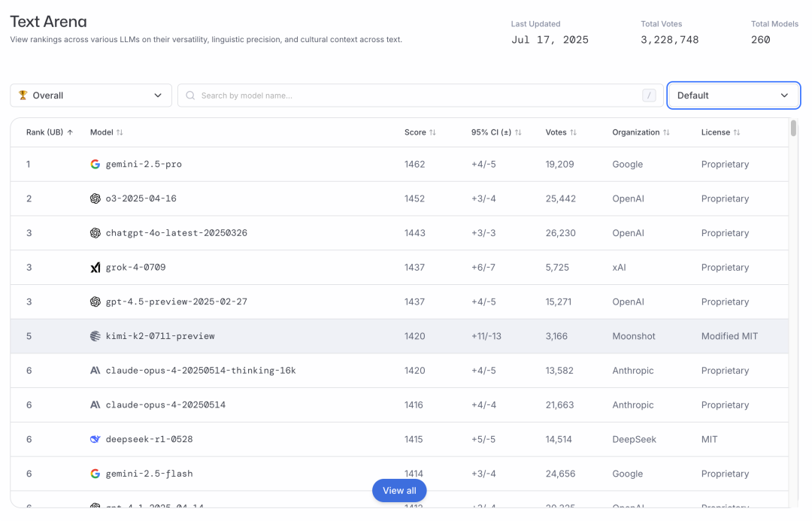
Task: Click the MIT license cell for deepseek-r1-0528
Action: [710, 439]
